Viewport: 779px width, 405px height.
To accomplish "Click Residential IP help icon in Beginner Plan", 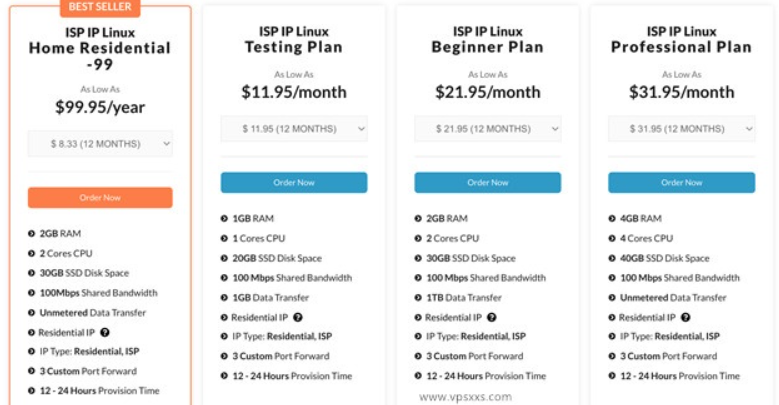I will pos(491,317).
